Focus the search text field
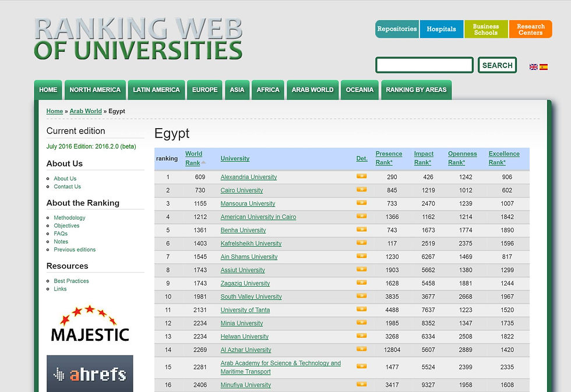This screenshot has height=392, width=571. click(425, 65)
